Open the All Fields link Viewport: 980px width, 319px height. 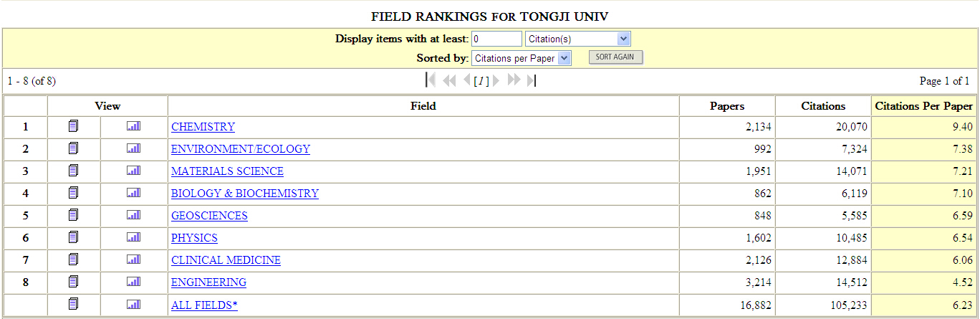[x=204, y=305]
